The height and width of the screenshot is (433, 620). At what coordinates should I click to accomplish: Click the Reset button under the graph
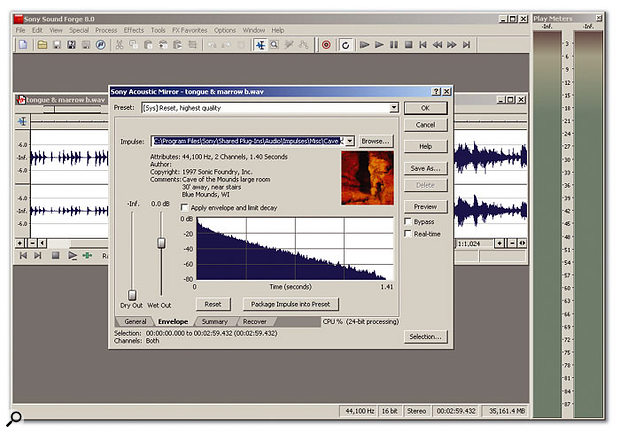coord(213,304)
